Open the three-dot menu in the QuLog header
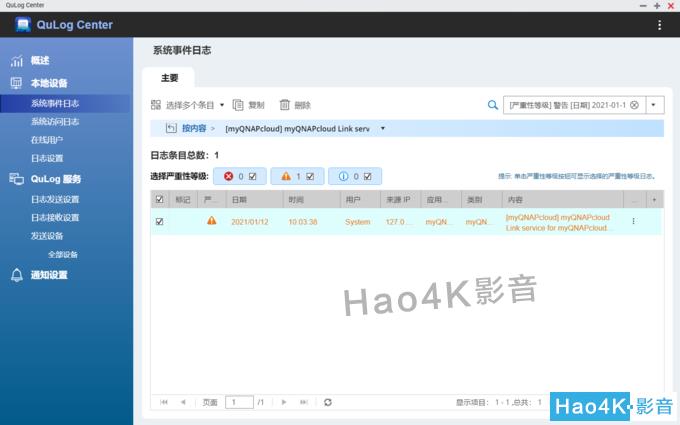 click(659, 25)
